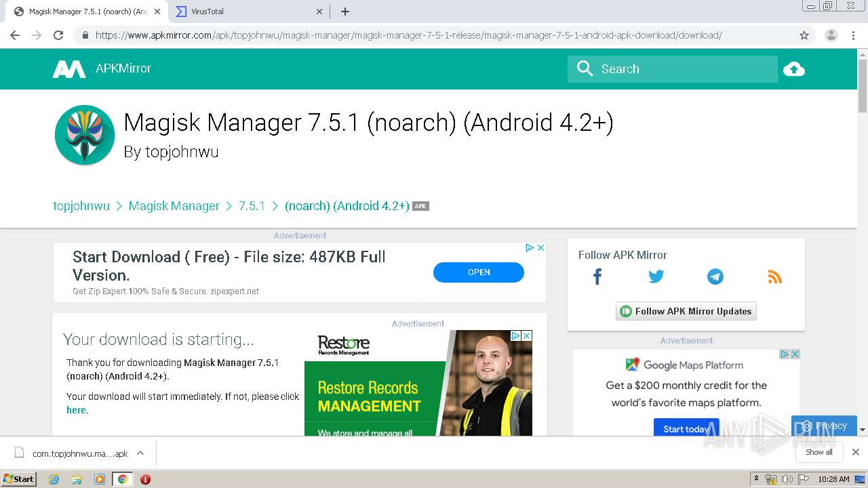Open the Windows Start menu
The height and width of the screenshot is (488, 868).
coord(18,479)
